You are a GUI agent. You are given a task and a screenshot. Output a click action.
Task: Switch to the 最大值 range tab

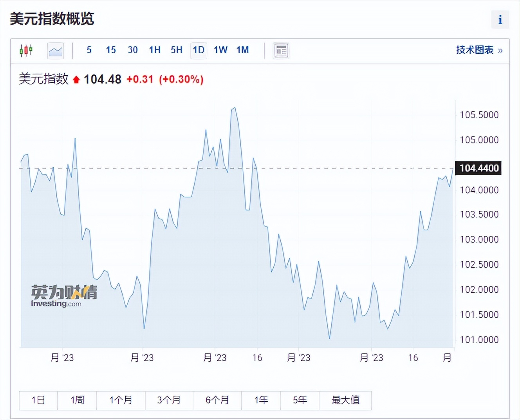point(345,400)
